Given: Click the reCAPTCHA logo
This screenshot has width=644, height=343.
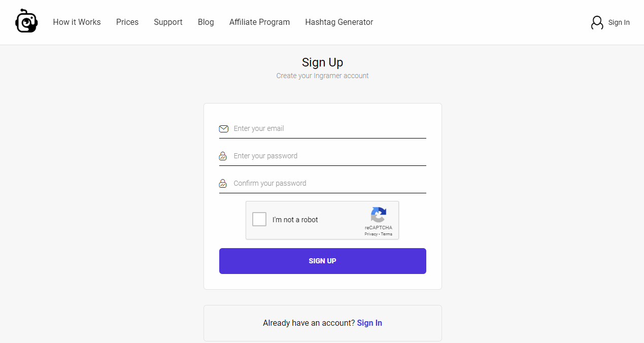Looking at the screenshot, I should coord(378,215).
